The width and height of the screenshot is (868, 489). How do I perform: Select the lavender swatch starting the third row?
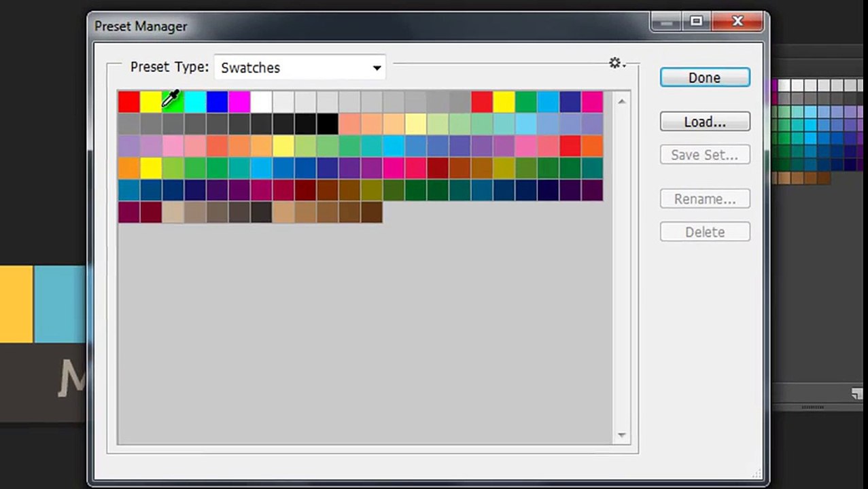(x=128, y=146)
